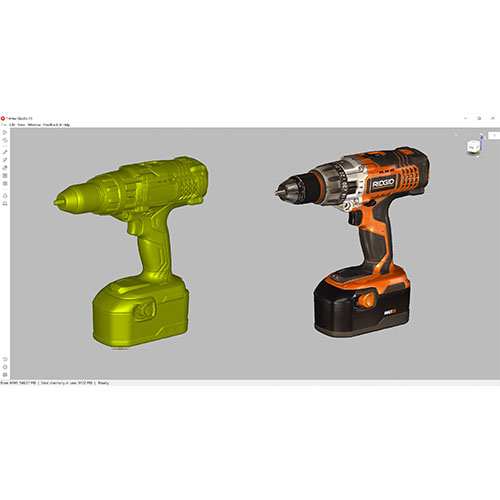Select the Eraser tool icon
Viewport: 500px width, 500px height.
5,168
